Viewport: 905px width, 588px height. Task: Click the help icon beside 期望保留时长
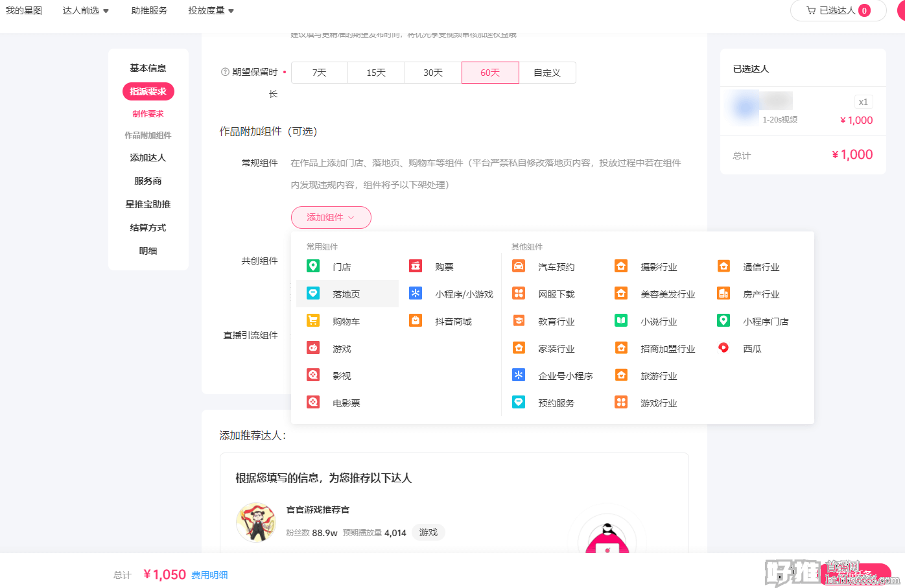point(225,72)
